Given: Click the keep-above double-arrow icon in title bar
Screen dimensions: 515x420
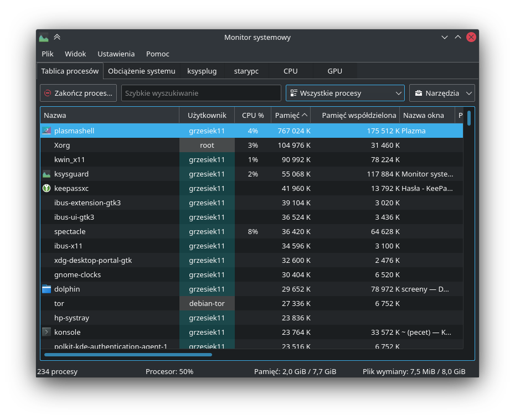Looking at the screenshot, I should (x=57, y=38).
